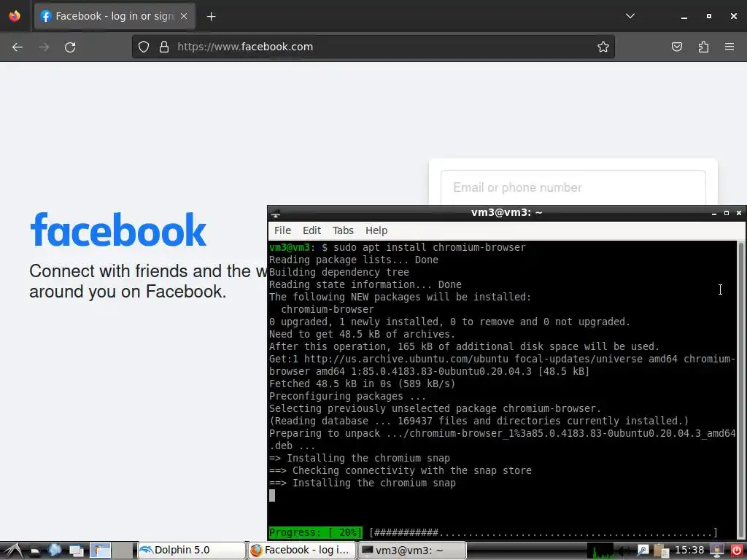Close the vm3@vm3 terminal window
The image size is (747, 560).
[739, 213]
